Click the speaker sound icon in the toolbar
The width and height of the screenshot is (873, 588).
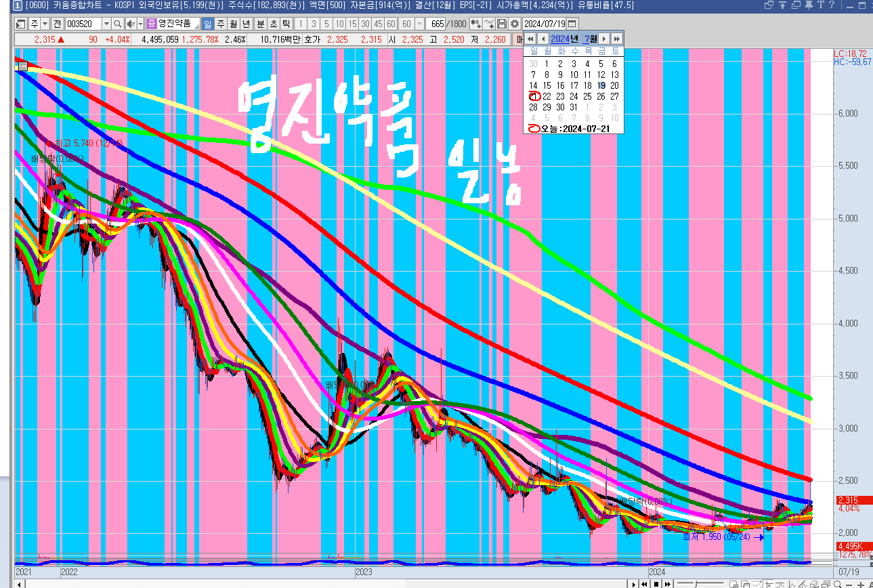(131, 24)
